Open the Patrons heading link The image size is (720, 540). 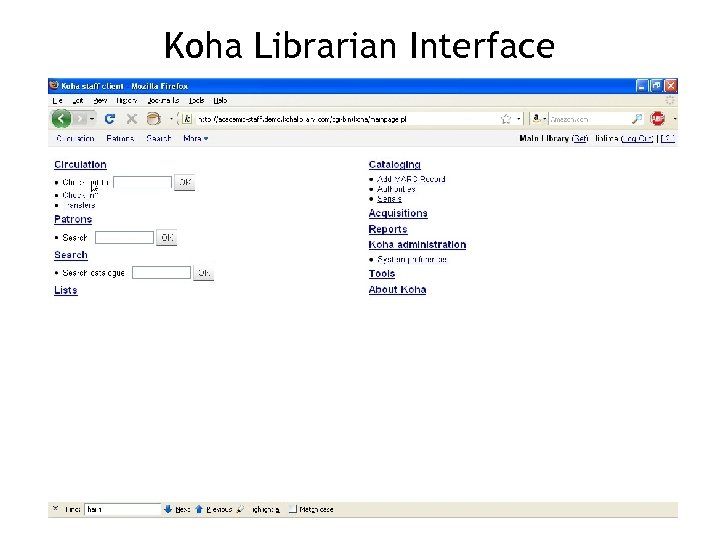click(73, 219)
